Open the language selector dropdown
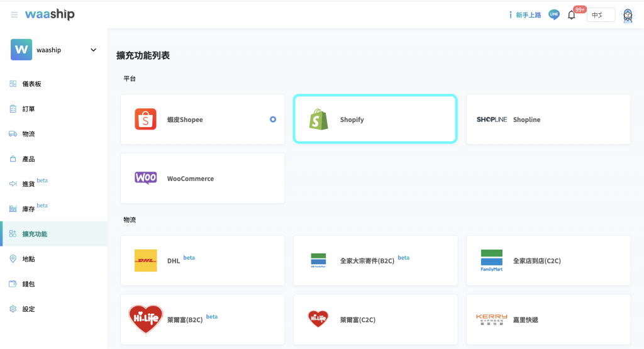This screenshot has height=349, width=644. [x=601, y=15]
